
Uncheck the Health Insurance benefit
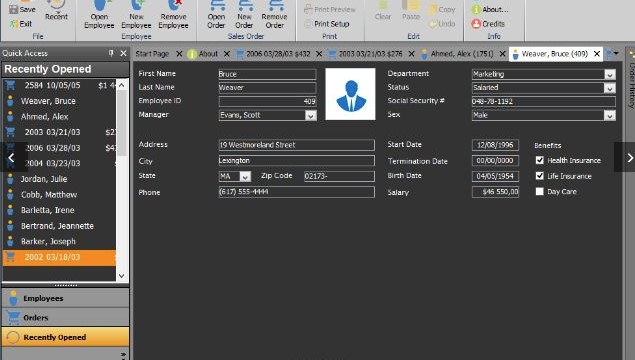pos(539,160)
